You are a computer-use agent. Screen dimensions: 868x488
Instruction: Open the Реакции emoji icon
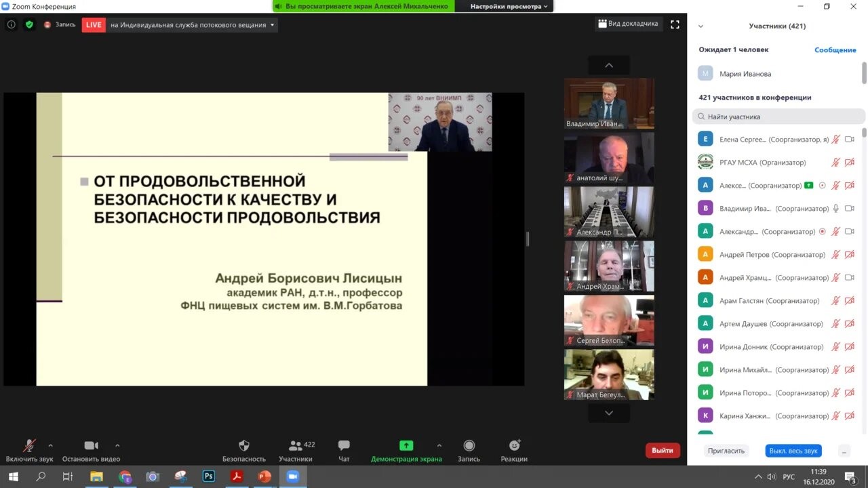click(x=515, y=446)
